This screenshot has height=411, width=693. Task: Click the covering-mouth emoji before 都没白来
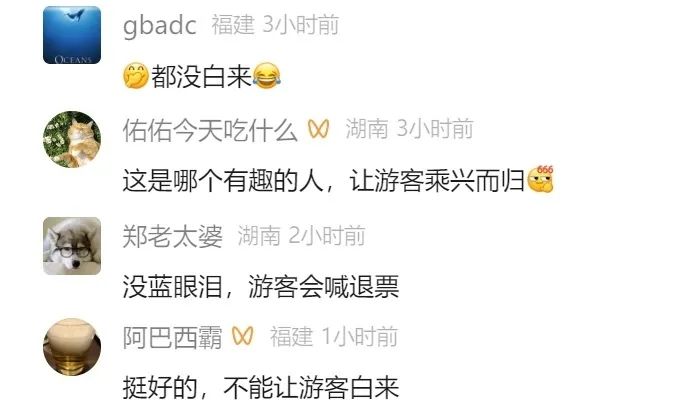coord(136,76)
